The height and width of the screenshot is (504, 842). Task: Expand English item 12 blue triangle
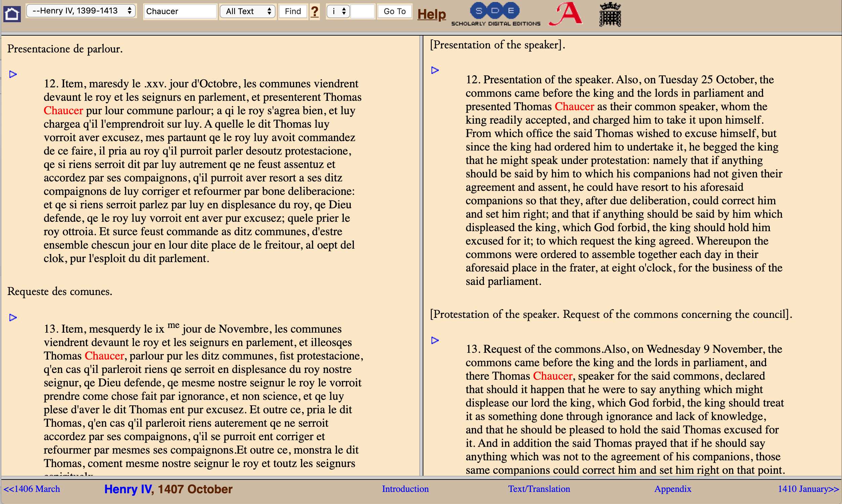(435, 70)
